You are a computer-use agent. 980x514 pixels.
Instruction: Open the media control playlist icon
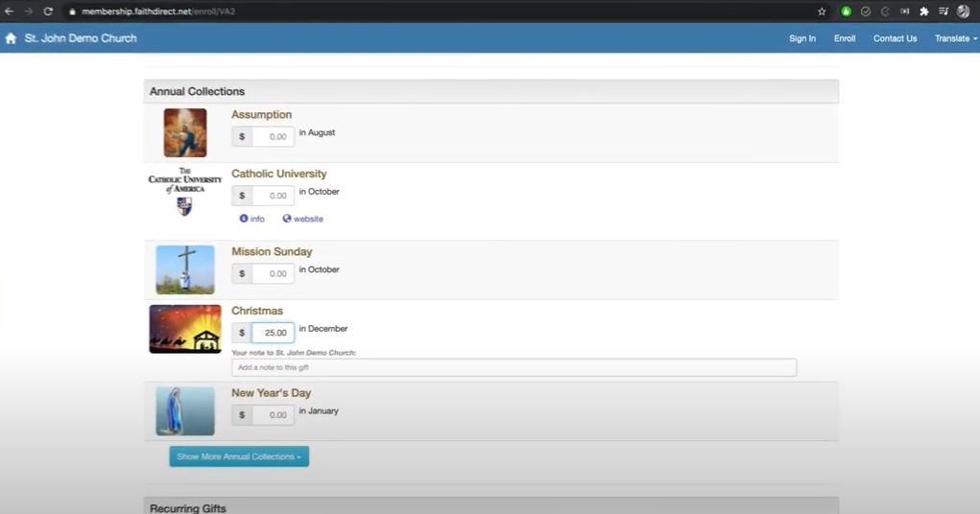click(x=944, y=12)
